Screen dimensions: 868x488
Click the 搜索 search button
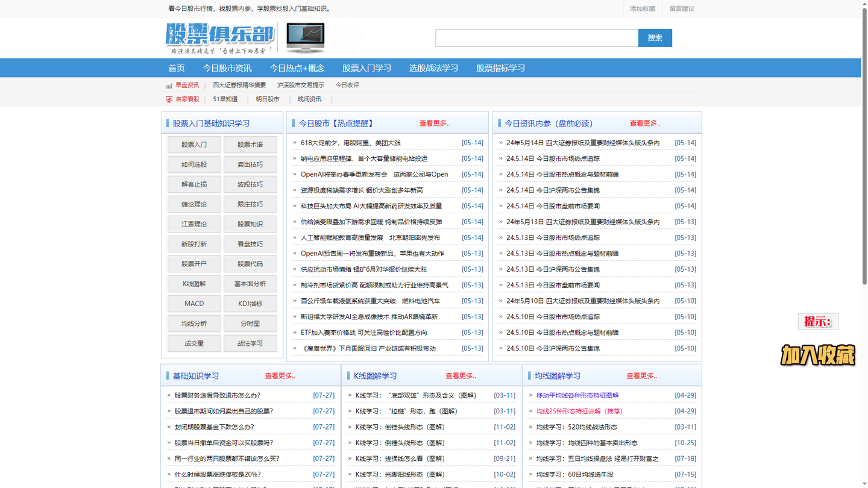click(x=655, y=38)
